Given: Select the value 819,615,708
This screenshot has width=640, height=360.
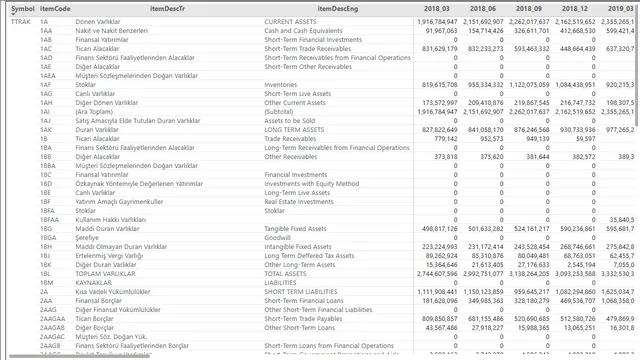Looking at the screenshot, I should pyautogui.click(x=440, y=84).
